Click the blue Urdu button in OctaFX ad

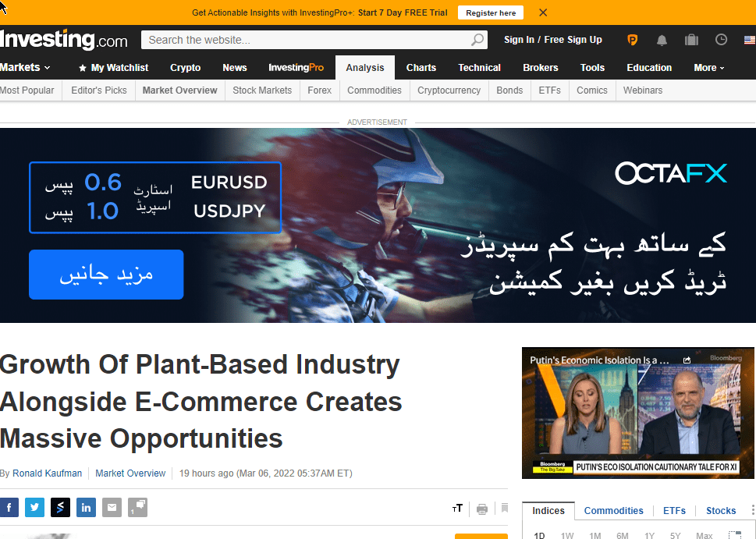(x=106, y=275)
